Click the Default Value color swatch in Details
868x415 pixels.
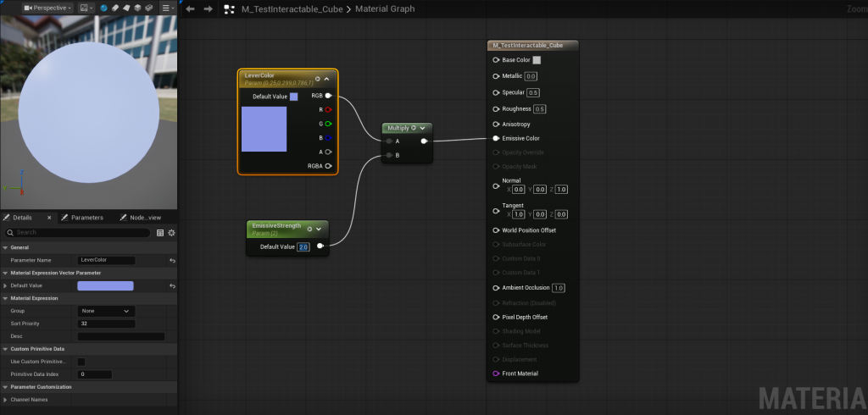106,285
